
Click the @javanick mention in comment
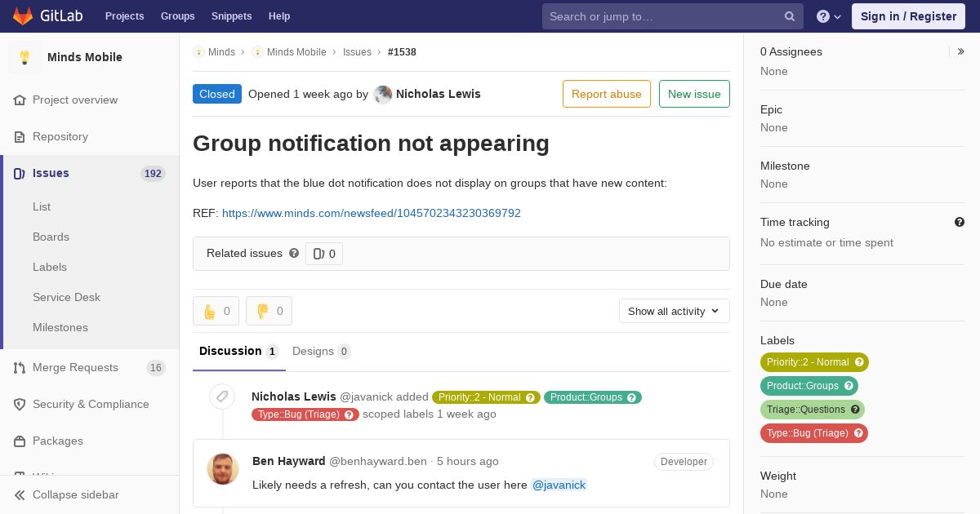click(559, 485)
